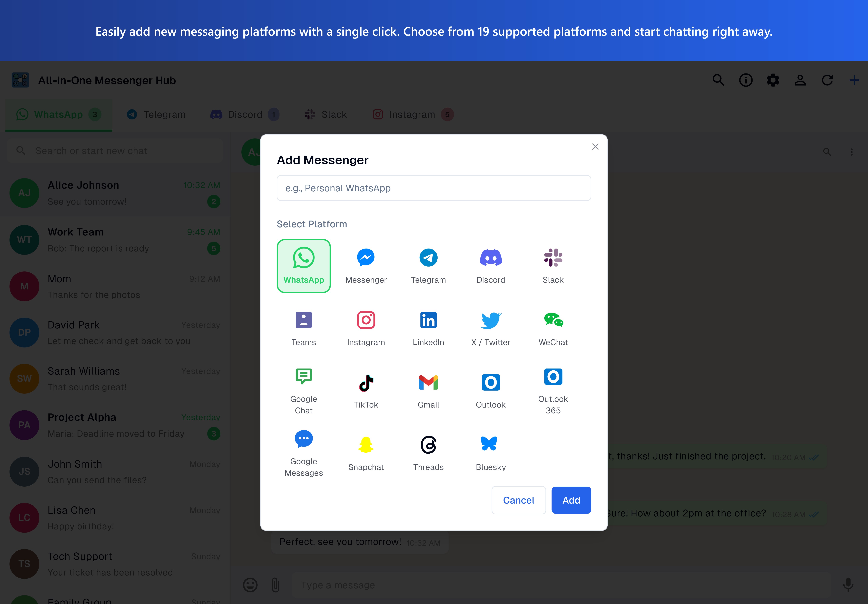The width and height of the screenshot is (868, 604).
Task: Select X / Twitter platform
Action: point(491,328)
